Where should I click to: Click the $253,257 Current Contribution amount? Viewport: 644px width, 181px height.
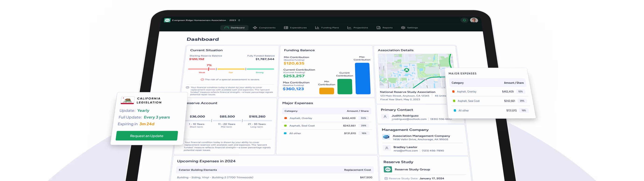coord(294,76)
